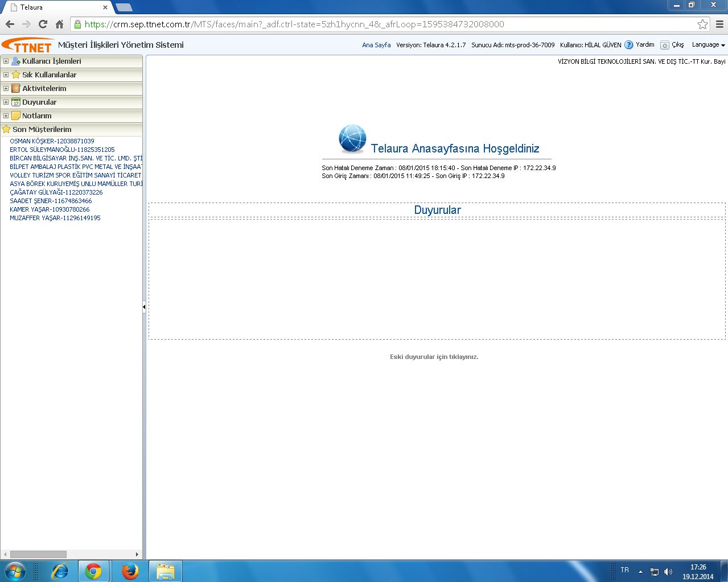Click the Son Müşterilerim header
The image size is (728, 582).
pyautogui.click(x=71, y=129)
